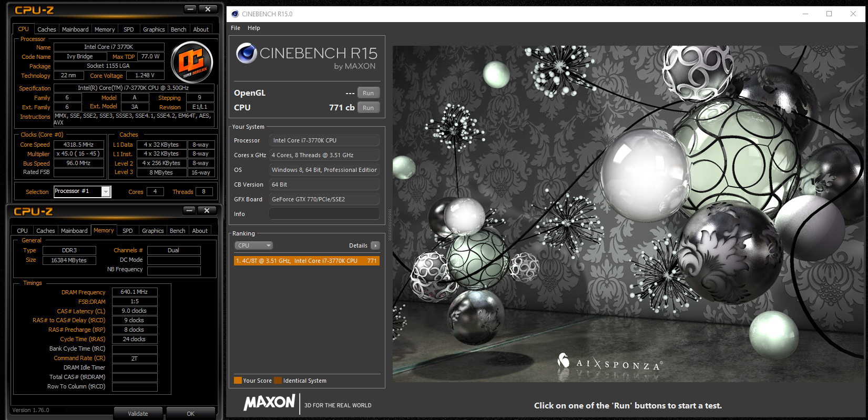Click the Details arrow button in Ranking

click(x=375, y=245)
